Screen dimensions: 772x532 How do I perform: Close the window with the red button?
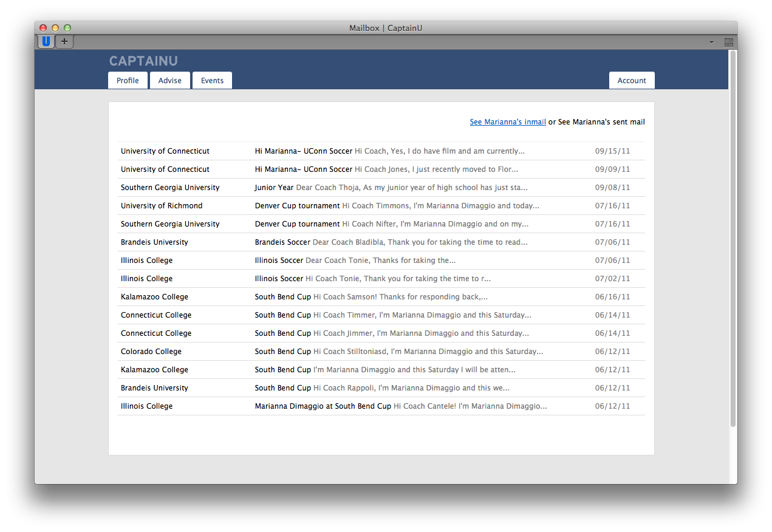tap(43, 28)
